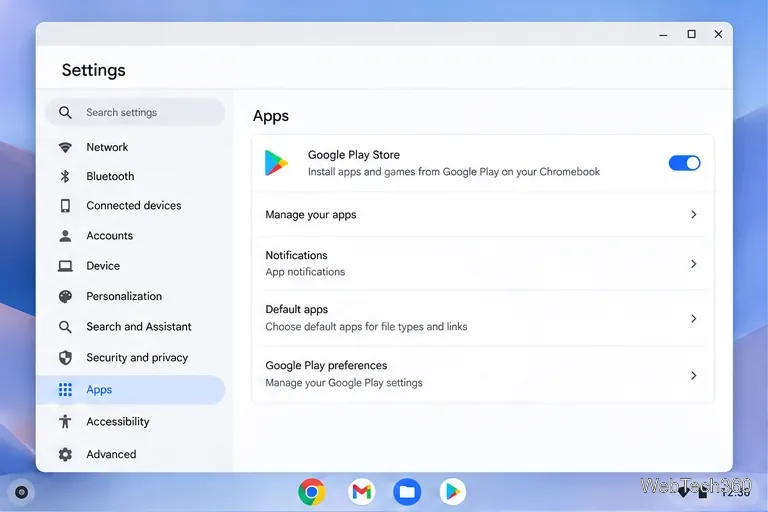Focus the Search settings field
The image size is (768, 512).
pyautogui.click(x=135, y=113)
